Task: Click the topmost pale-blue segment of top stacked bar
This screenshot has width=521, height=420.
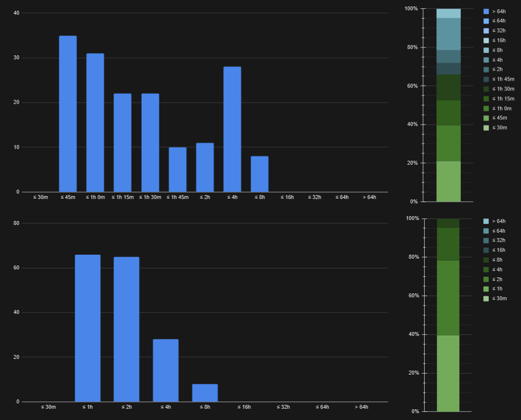Action: [448, 13]
